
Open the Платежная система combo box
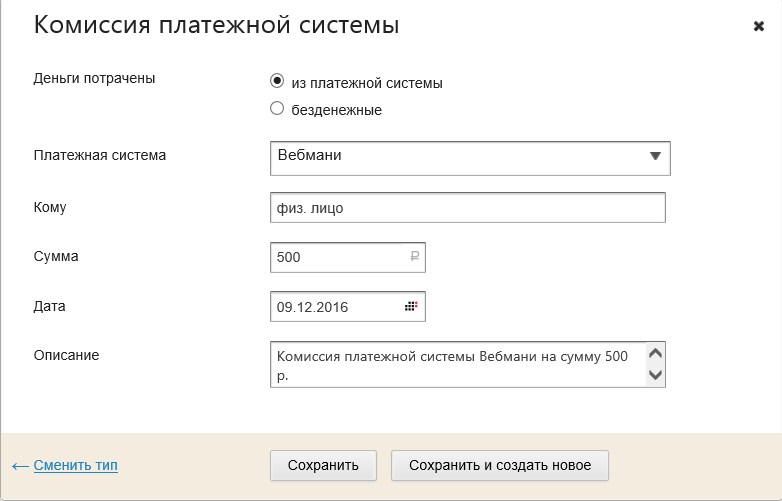pos(460,157)
